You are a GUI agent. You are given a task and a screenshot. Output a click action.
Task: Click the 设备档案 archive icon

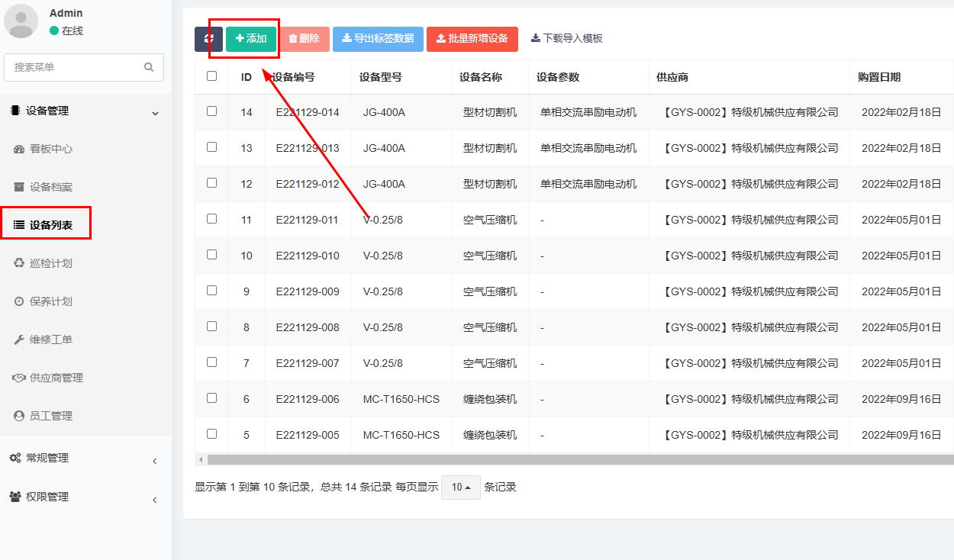[19, 188]
